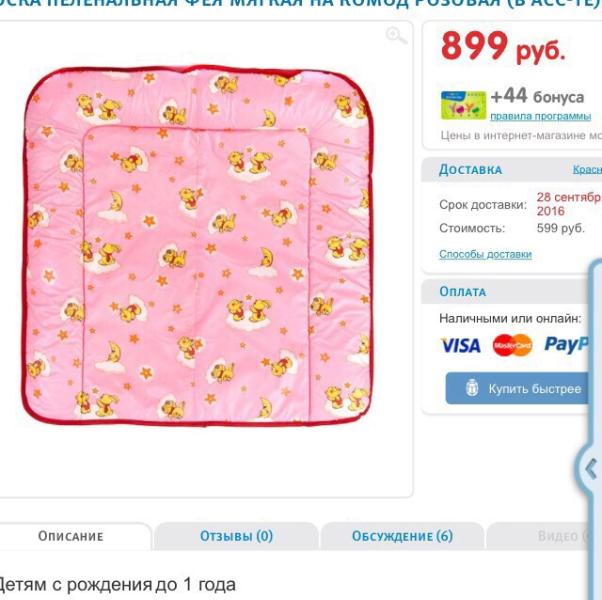Screen dimensions: 602x600
Task: Open правила программы link
Action: pos(541,116)
